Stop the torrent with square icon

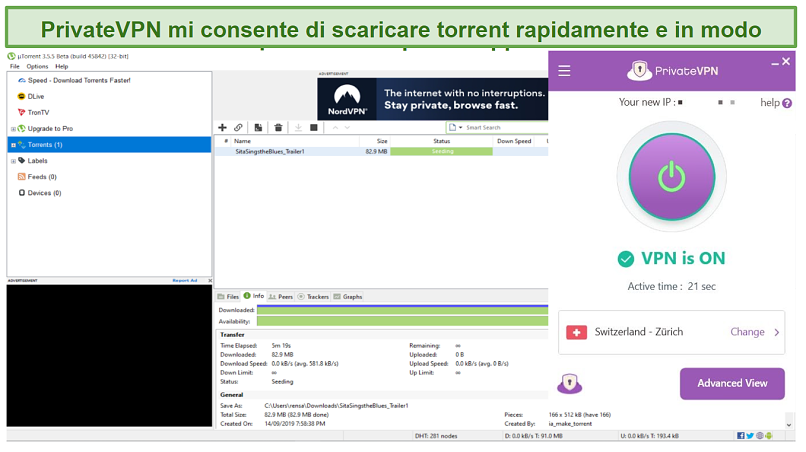coord(314,128)
